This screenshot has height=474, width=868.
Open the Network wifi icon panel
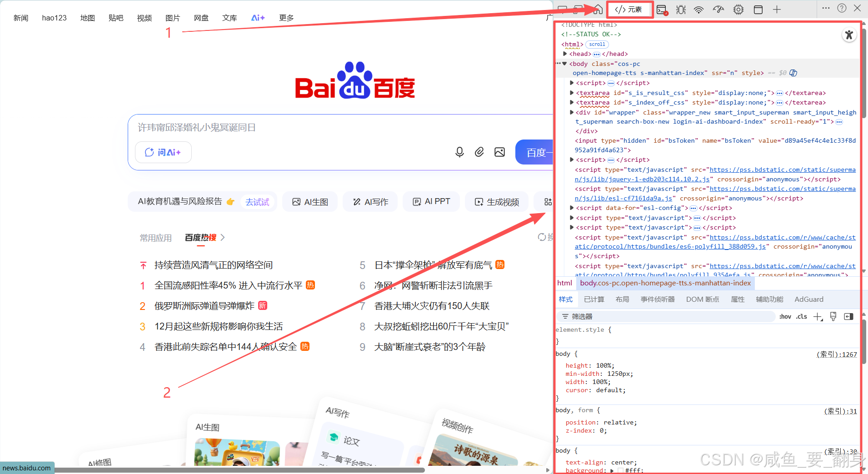(x=699, y=10)
